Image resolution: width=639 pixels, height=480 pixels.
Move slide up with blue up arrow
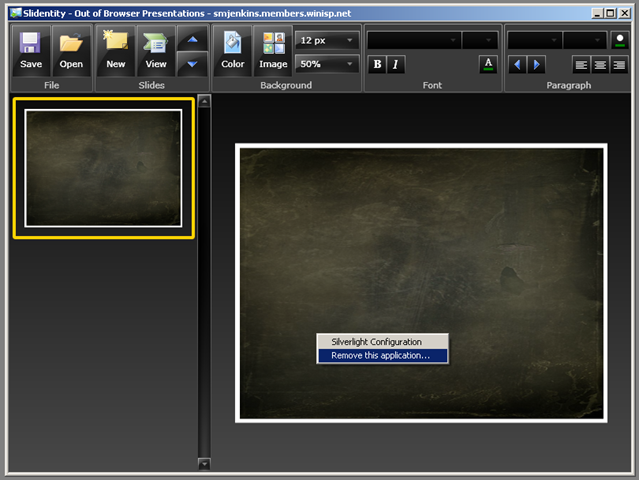pos(192,39)
